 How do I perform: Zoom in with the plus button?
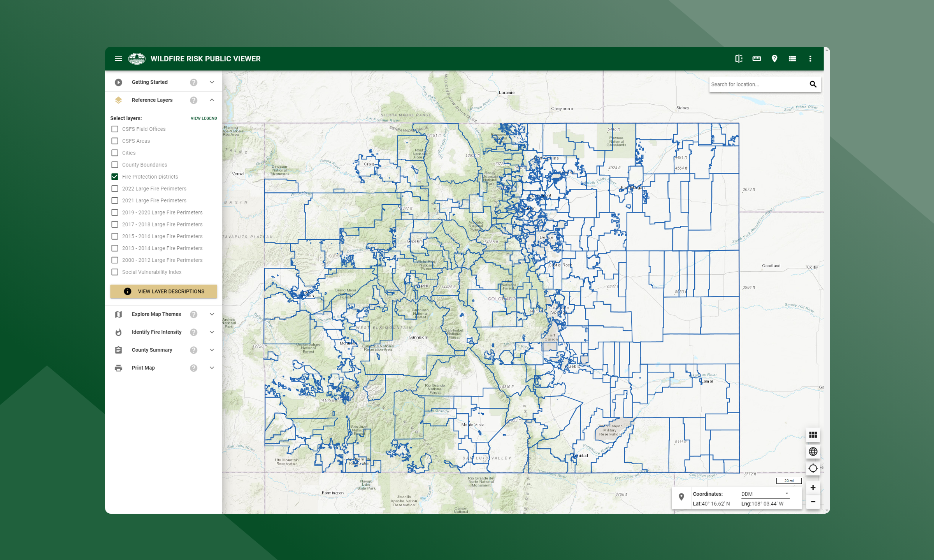click(813, 488)
